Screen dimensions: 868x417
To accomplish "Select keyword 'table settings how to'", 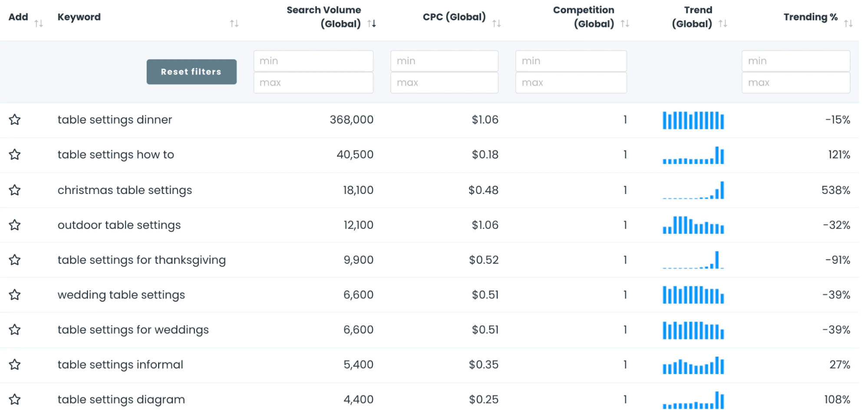I will (x=116, y=154).
